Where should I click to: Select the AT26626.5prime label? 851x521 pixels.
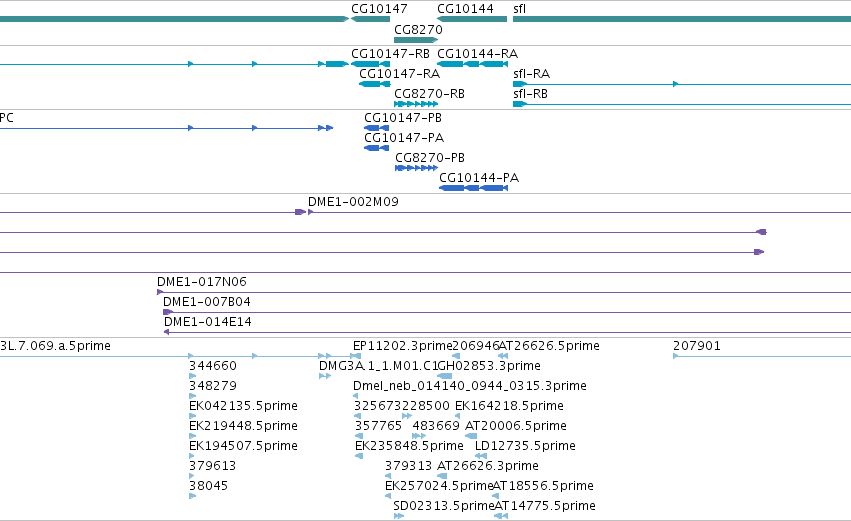click(549, 346)
